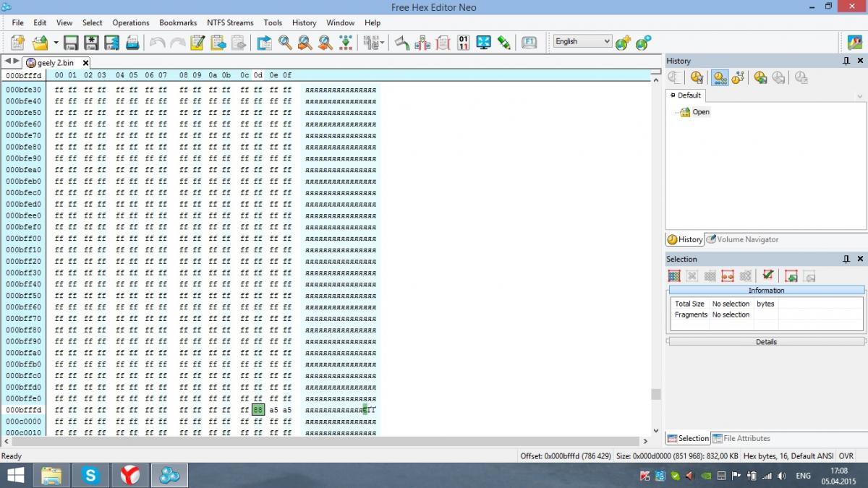Click the magnifier icon with right orange arrow
This screenshot has height=488, width=868.
click(305, 43)
